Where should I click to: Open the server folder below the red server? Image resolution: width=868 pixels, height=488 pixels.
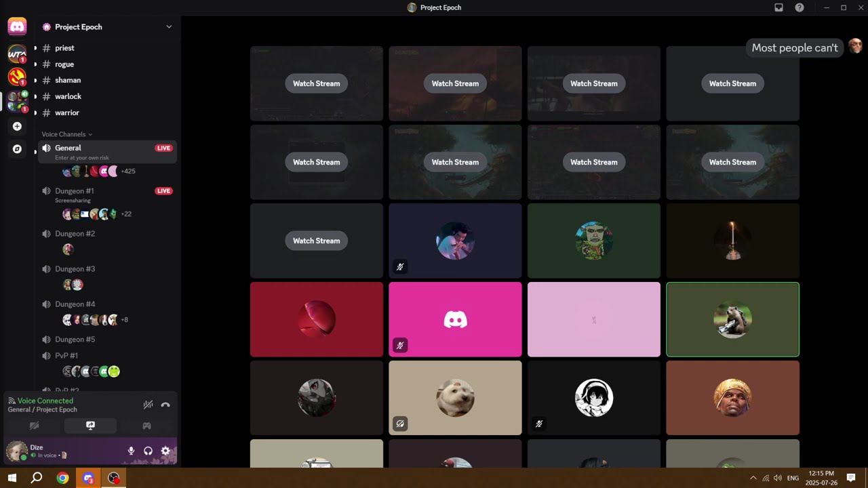click(17, 101)
